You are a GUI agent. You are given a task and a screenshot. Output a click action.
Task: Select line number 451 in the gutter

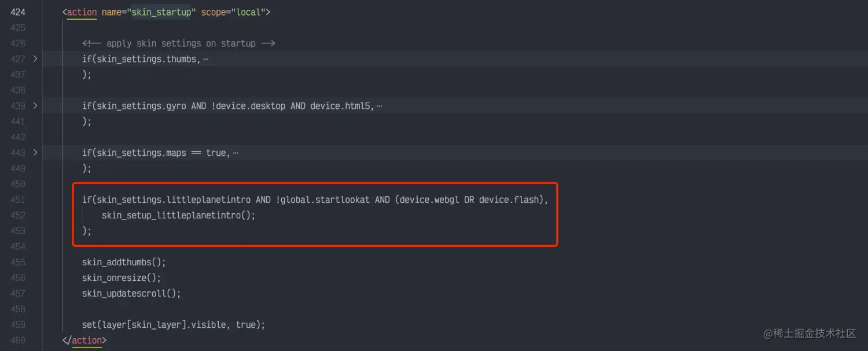(x=18, y=200)
